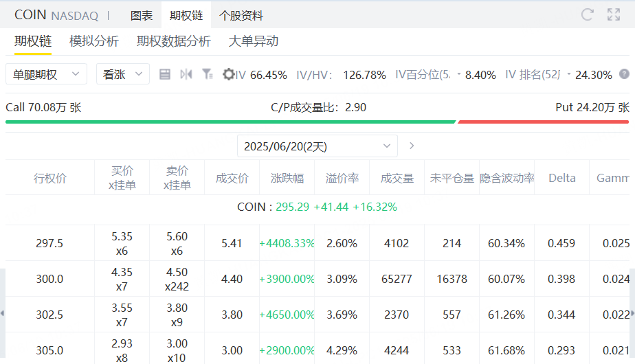Expand the IV 排名 period dropdown arrow

tap(568, 74)
